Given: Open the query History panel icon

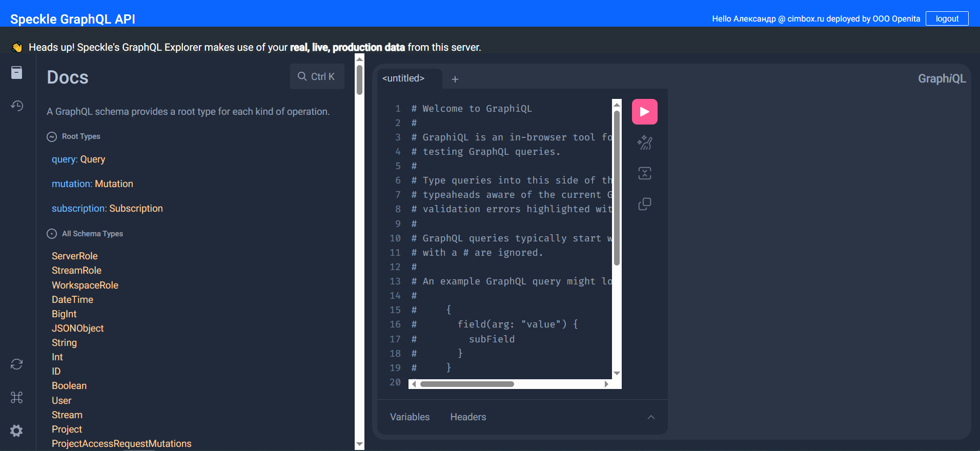Looking at the screenshot, I should 16,106.
